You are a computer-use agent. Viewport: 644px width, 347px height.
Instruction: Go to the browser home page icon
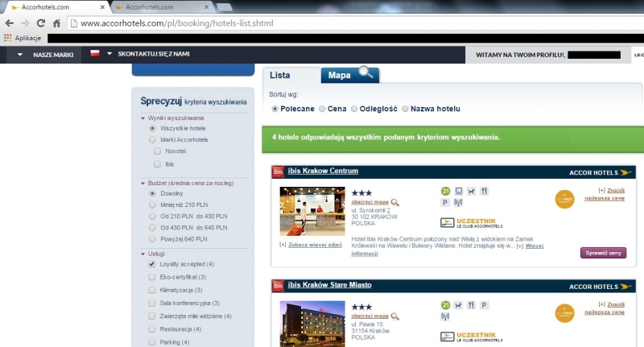pos(56,23)
